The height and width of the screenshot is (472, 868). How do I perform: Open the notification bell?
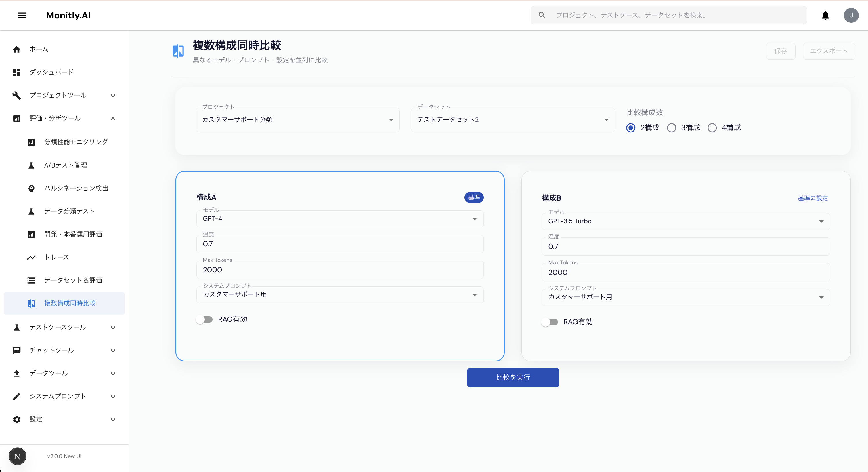tap(825, 15)
